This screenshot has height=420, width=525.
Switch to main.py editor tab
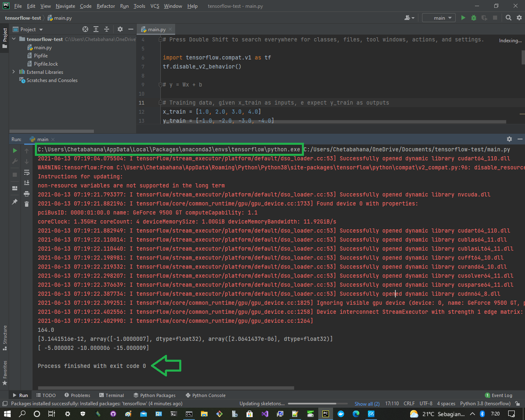157,29
